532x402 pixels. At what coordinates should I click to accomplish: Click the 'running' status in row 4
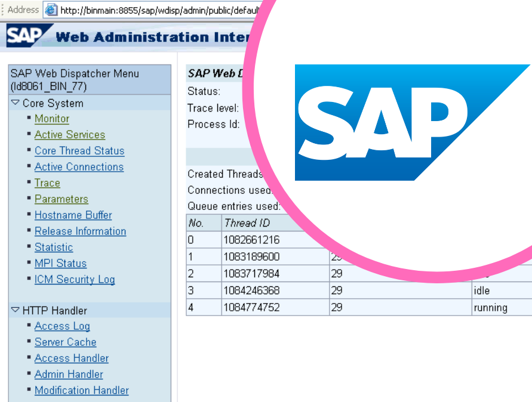pyautogui.click(x=491, y=308)
